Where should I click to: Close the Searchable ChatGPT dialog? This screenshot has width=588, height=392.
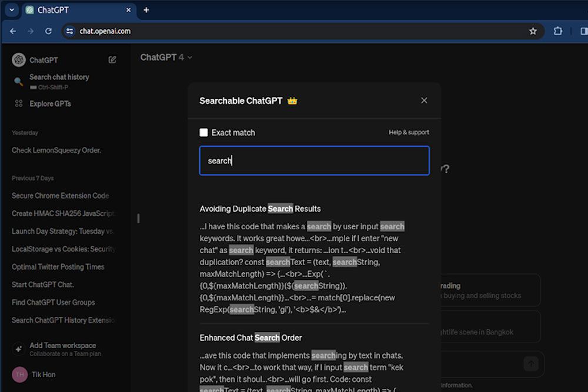click(424, 100)
